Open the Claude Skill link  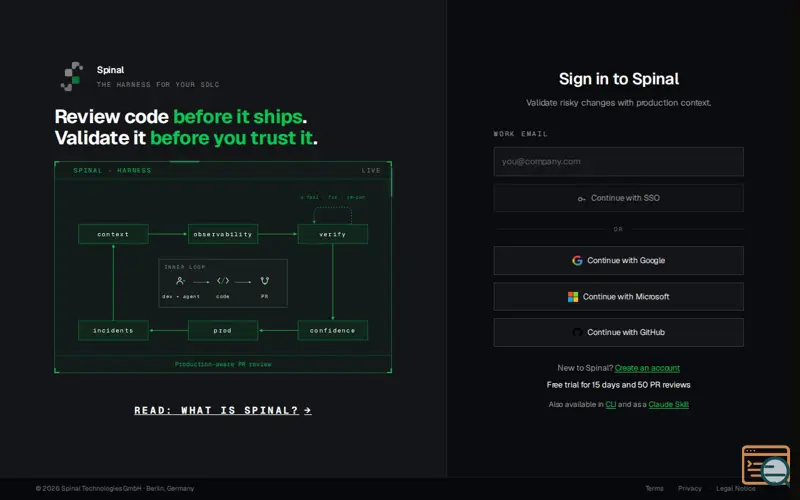click(668, 405)
